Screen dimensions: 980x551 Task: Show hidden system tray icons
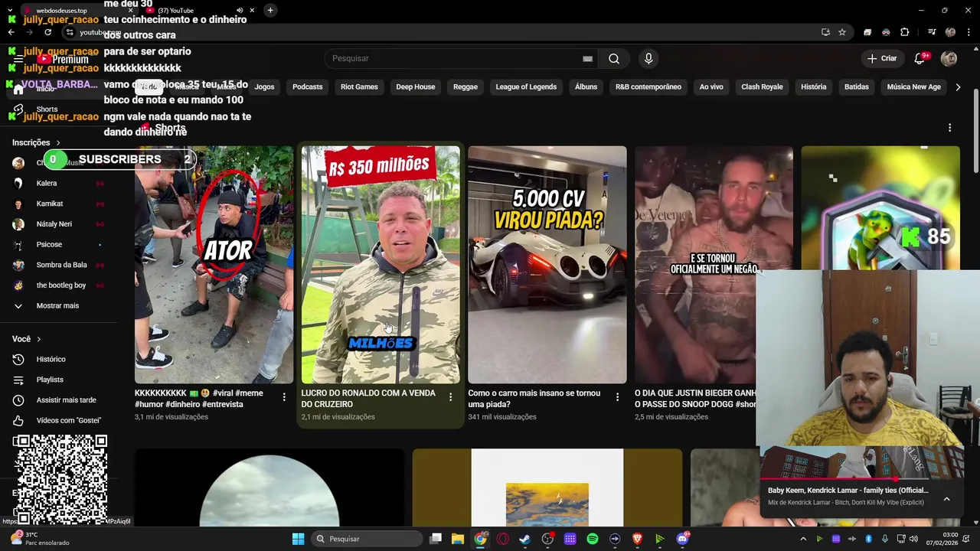802,539
